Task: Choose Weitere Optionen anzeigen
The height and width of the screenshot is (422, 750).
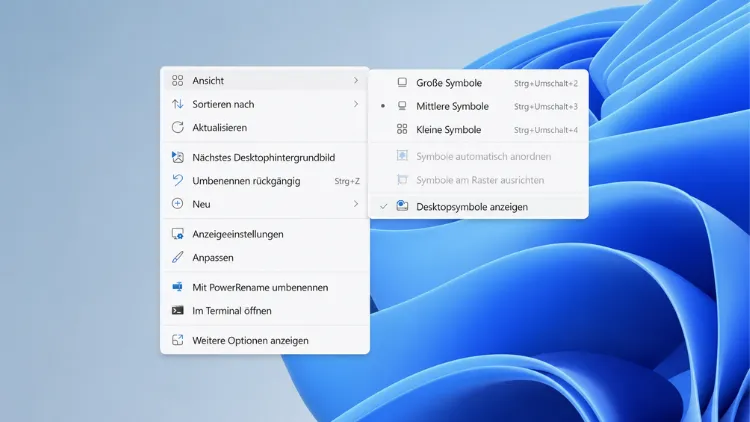Action: [265, 341]
